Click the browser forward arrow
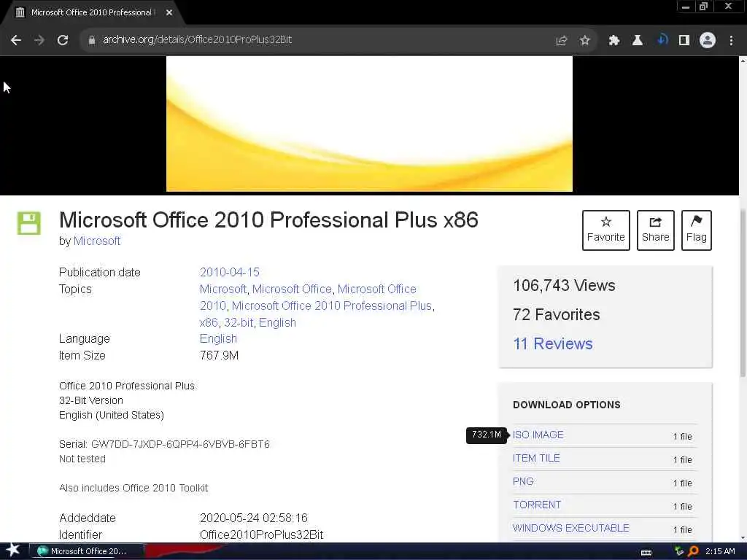Viewport: 747px width, 560px height. (39, 40)
